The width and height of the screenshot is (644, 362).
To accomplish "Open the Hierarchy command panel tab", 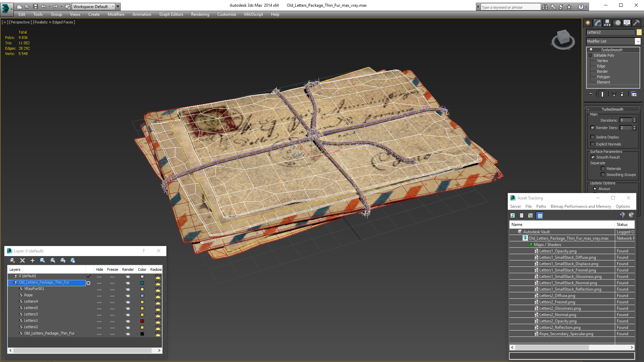I will 607,23.
